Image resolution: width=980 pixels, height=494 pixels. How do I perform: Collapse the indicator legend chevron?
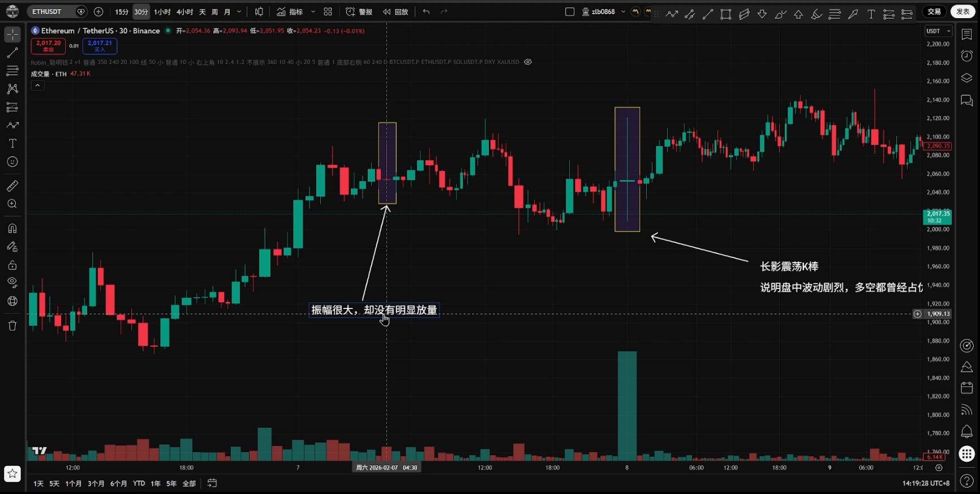pyautogui.click(x=37, y=85)
